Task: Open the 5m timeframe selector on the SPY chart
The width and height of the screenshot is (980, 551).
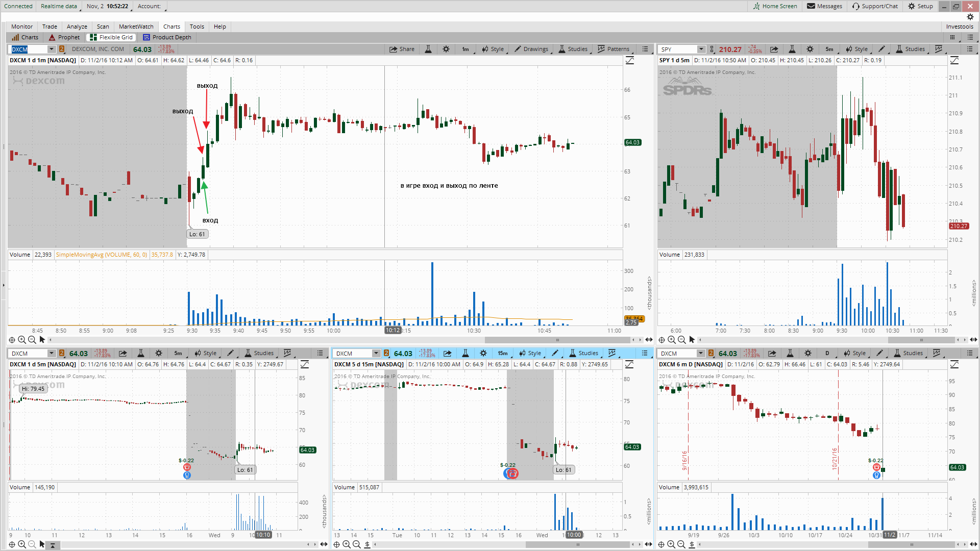Action: [x=829, y=49]
